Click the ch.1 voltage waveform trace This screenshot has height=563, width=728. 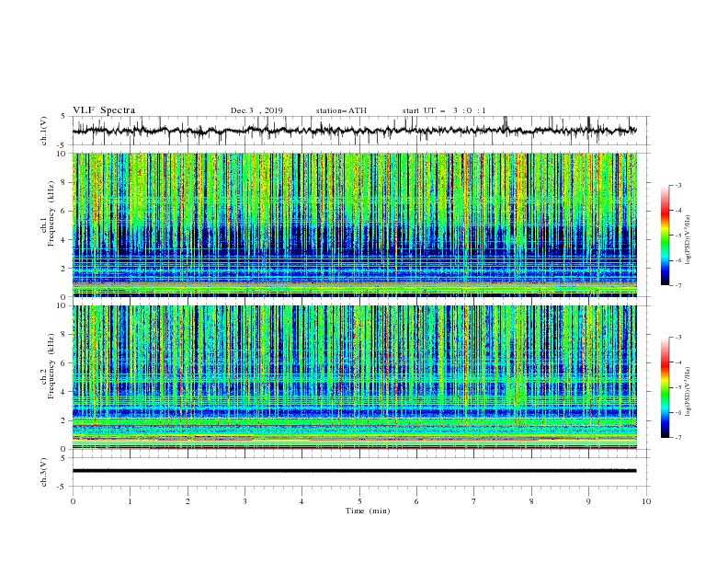click(x=354, y=131)
